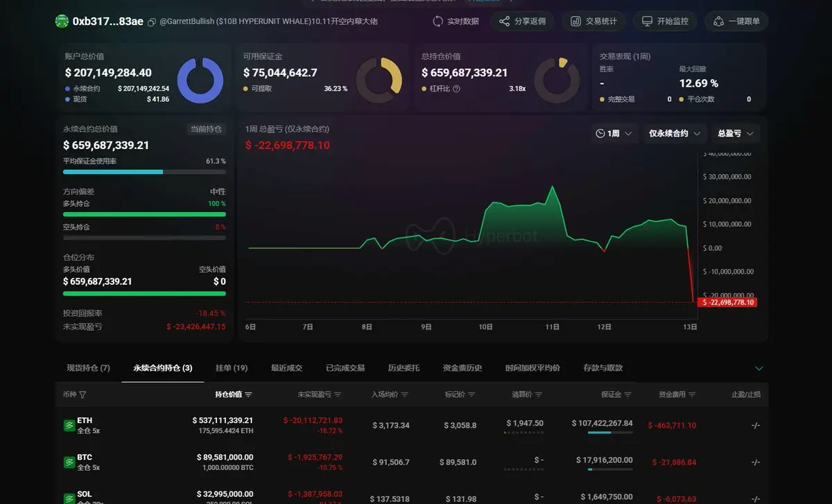Click the 止盈/止损 column header
The width and height of the screenshot is (832, 504).
[x=746, y=394]
